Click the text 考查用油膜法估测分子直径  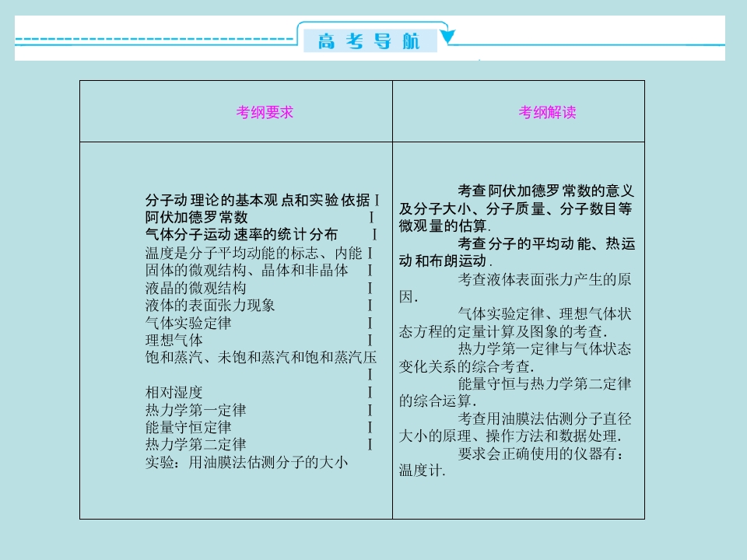tap(545, 418)
